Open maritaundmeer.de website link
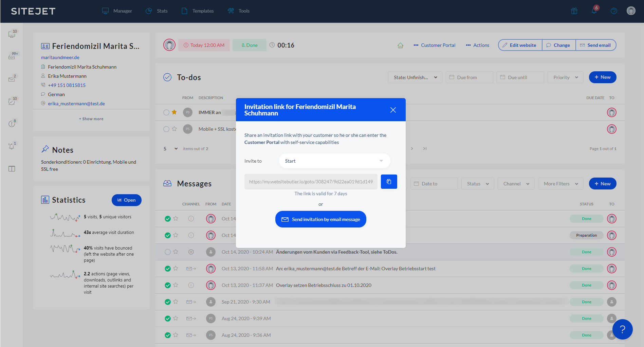Viewport: 644px width, 347px height. [x=60, y=57]
